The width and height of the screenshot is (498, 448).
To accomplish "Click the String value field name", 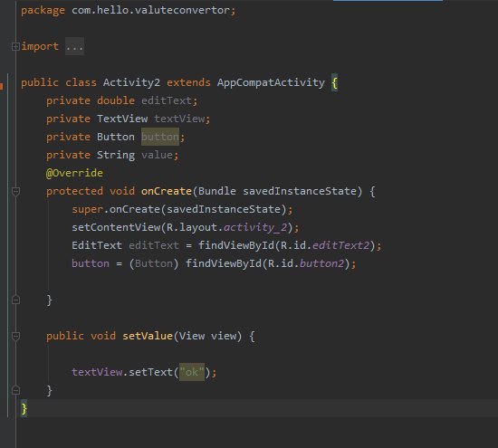I will 157,155.
